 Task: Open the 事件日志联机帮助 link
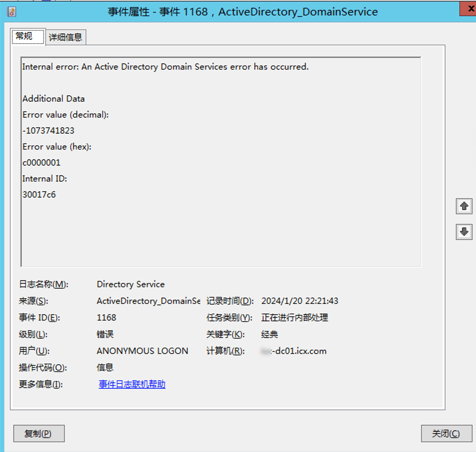[132, 384]
